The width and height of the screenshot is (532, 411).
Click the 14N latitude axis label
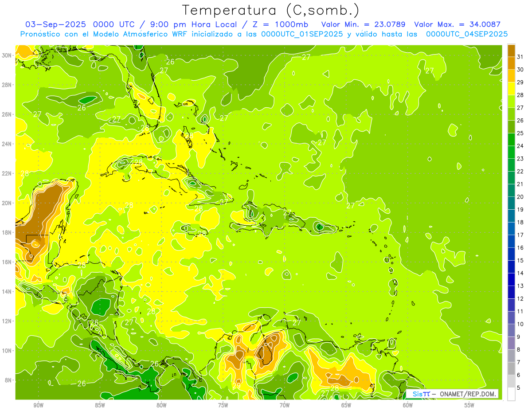pyautogui.click(x=7, y=292)
